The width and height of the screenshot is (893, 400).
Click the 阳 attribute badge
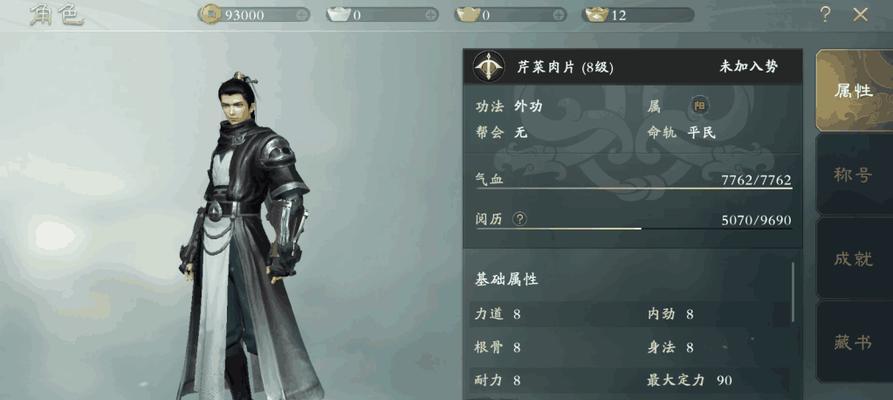pos(699,106)
